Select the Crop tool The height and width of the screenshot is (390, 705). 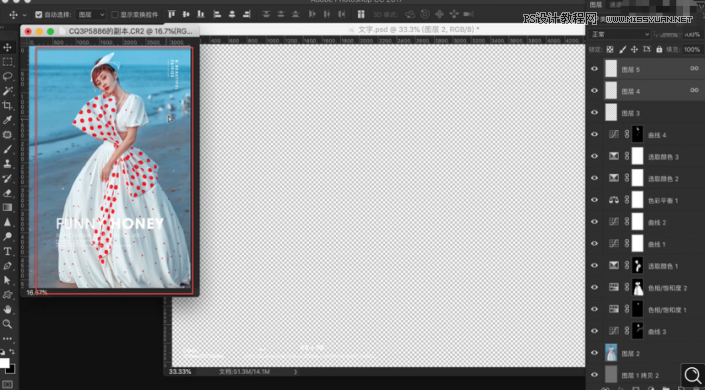coord(8,106)
